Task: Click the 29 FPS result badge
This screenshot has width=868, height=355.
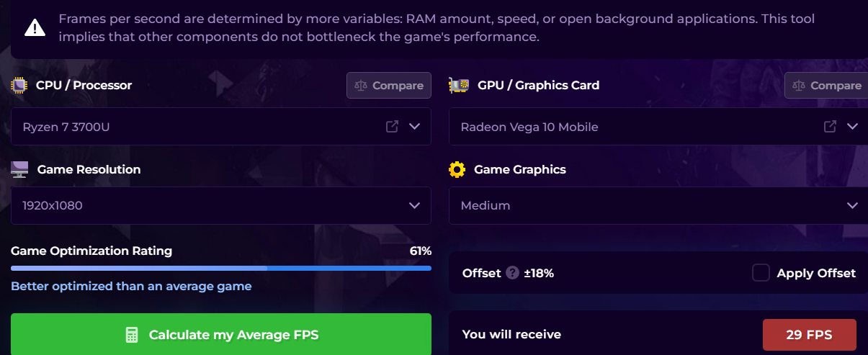Action: [x=809, y=334]
